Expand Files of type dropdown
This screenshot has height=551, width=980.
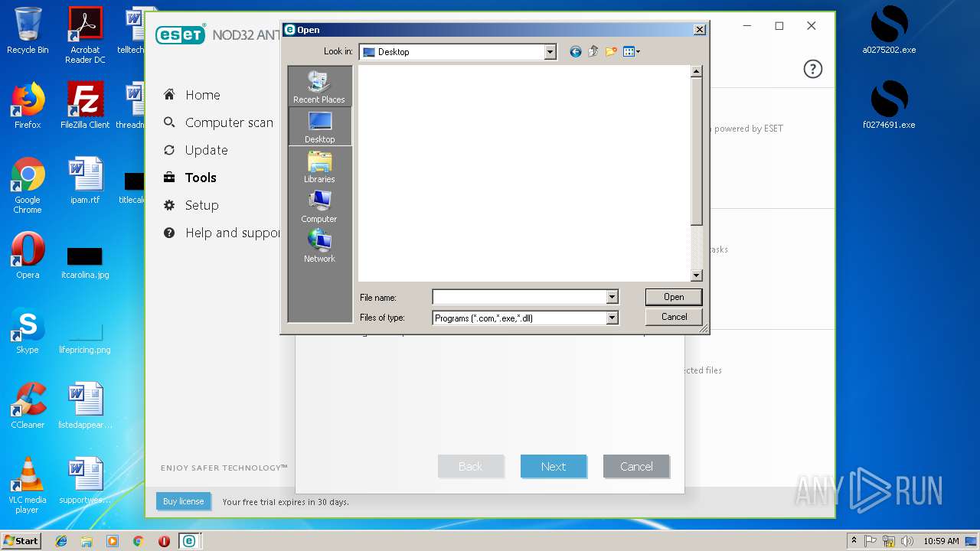coord(612,318)
